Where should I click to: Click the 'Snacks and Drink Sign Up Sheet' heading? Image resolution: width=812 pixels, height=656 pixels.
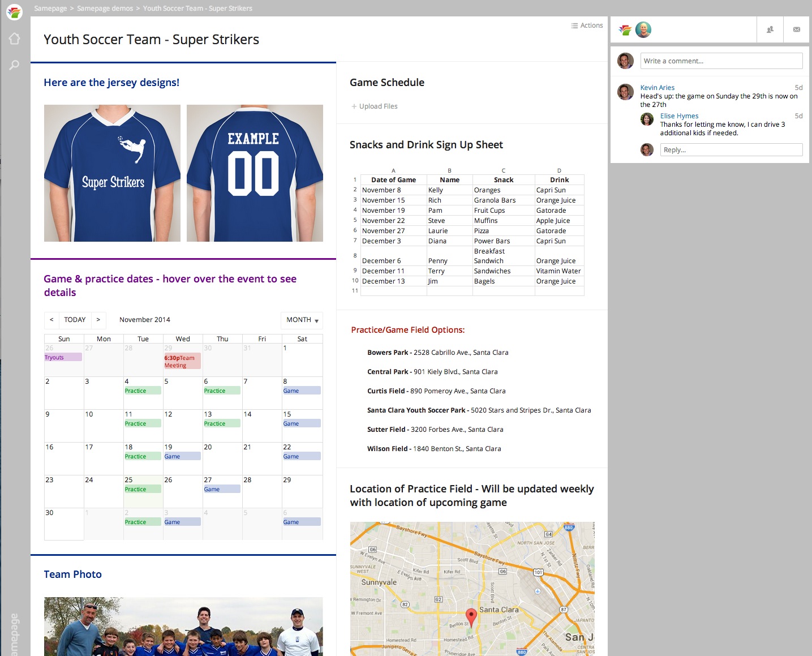(426, 145)
